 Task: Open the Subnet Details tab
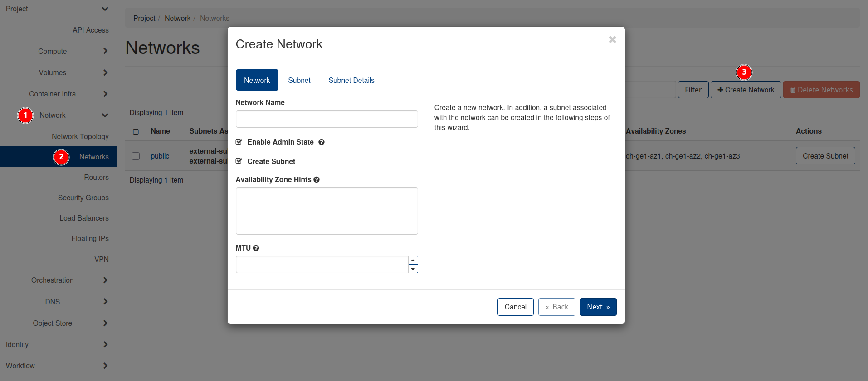[x=351, y=80]
